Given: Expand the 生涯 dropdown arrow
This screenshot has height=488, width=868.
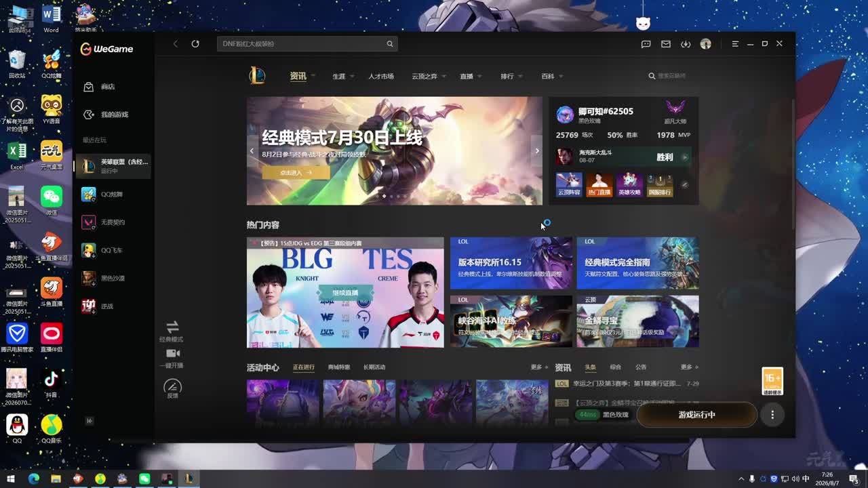Looking at the screenshot, I should 352,77.
